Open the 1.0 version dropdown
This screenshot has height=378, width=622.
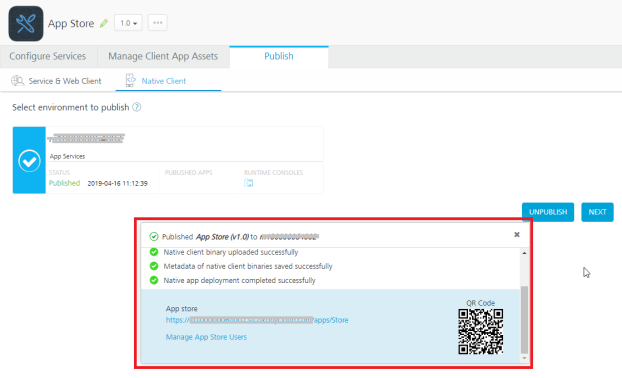(x=128, y=23)
